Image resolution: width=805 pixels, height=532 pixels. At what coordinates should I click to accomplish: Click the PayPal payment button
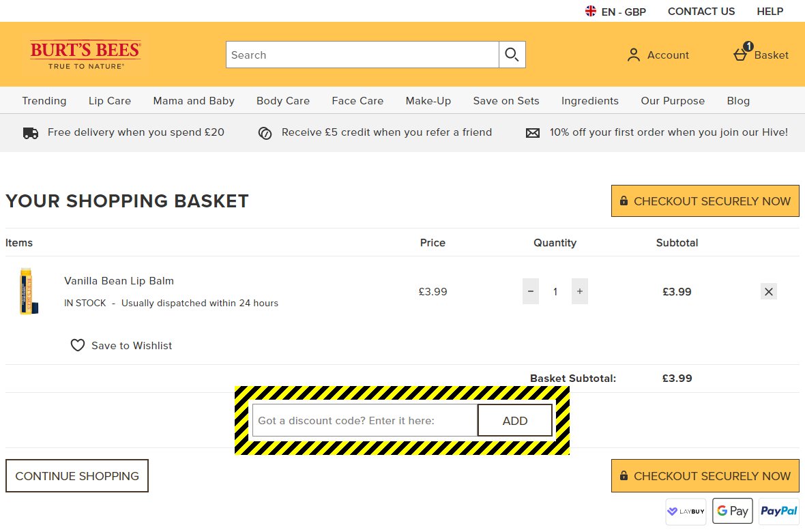[779, 511]
